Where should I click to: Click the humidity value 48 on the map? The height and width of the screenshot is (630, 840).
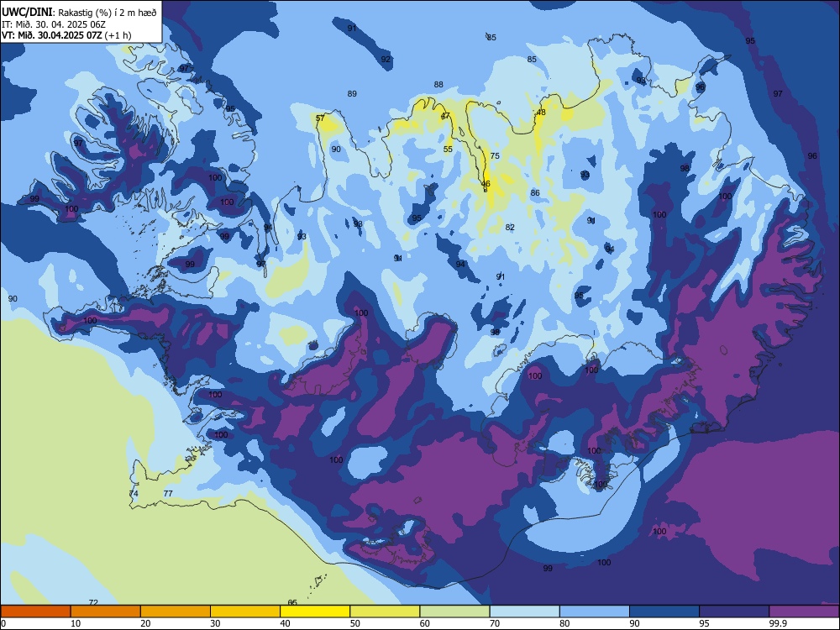(x=541, y=112)
